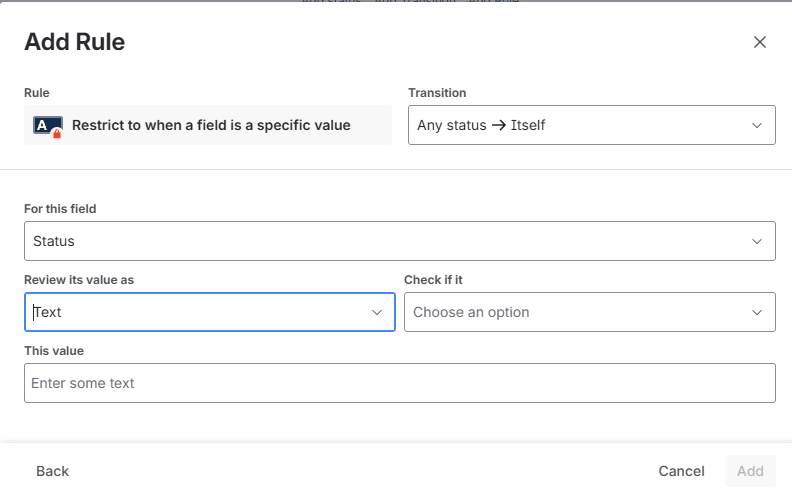
Task: Click the 'For this field' label
Action: click(60, 209)
